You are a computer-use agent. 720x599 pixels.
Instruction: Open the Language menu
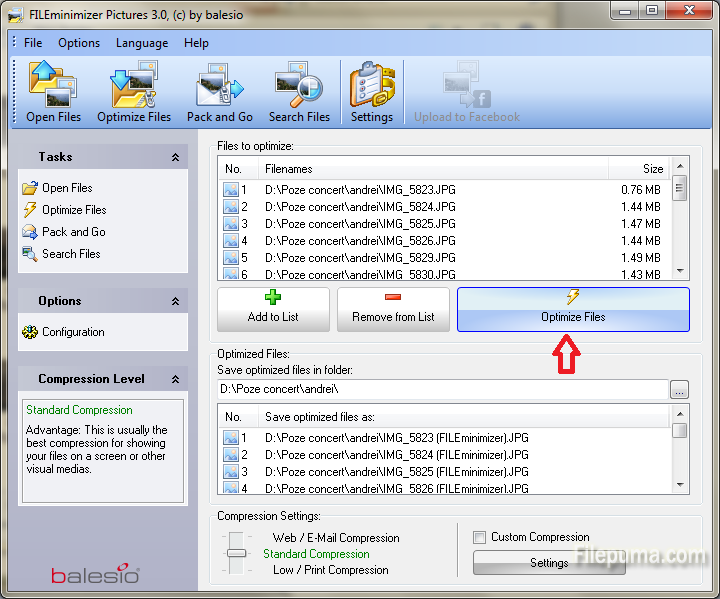(142, 43)
